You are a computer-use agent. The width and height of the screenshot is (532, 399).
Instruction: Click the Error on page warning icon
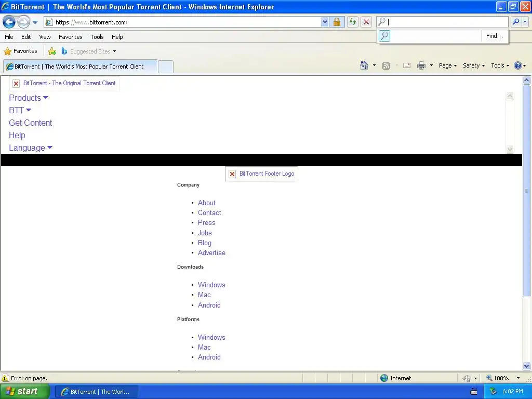coord(5,378)
